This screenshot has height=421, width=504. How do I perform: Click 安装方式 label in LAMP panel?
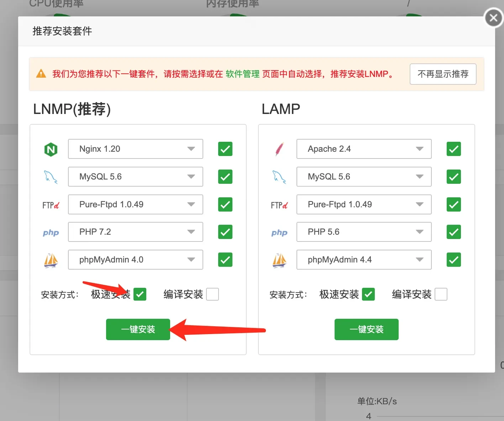288,295
